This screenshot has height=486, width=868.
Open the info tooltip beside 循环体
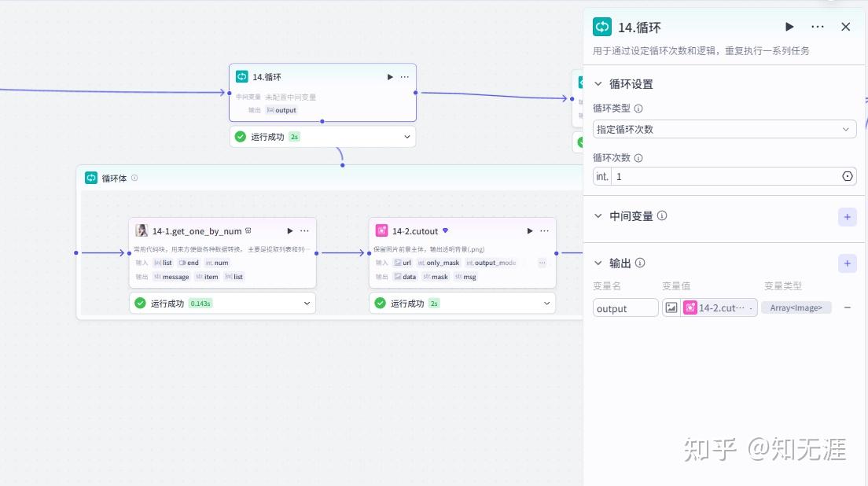point(134,178)
